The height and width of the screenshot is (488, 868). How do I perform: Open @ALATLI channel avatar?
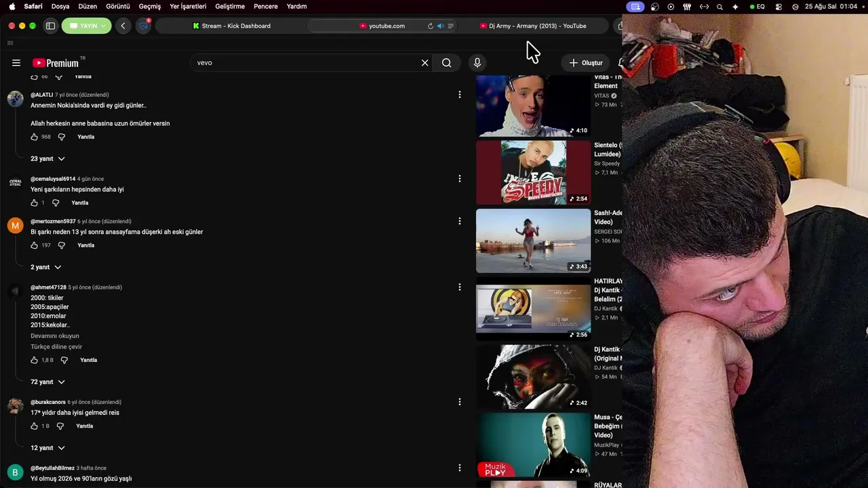(x=15, y=99)
